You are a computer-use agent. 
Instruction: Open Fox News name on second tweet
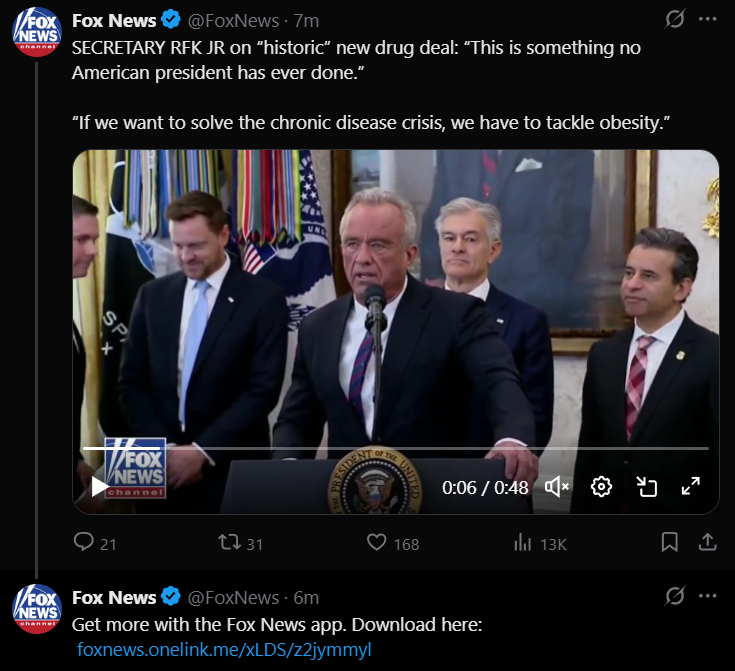click(114, 597)
